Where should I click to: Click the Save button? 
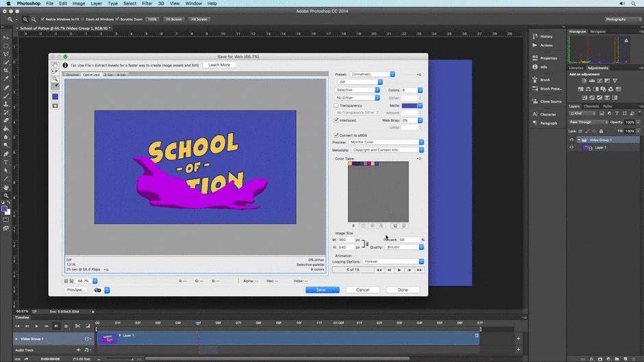click(322, 289)
